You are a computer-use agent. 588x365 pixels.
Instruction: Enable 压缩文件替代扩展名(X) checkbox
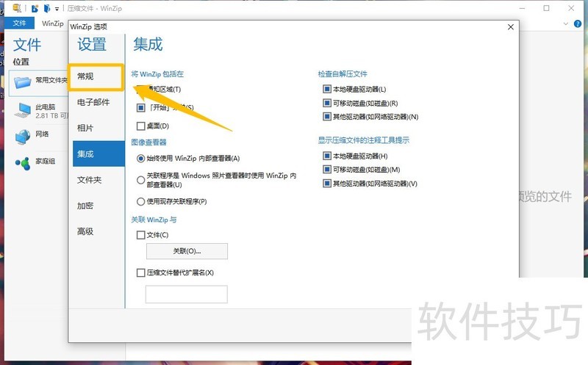pos(140,272)
